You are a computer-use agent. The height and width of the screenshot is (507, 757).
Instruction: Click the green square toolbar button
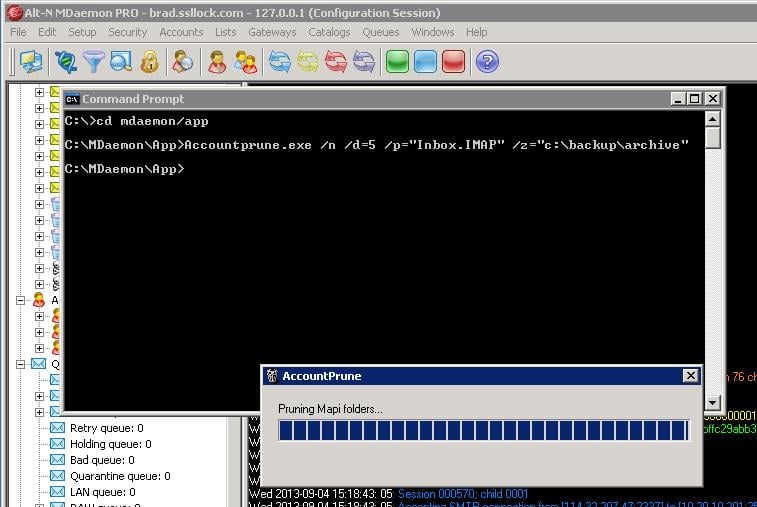pyautogui.click(x=397, y=62)
